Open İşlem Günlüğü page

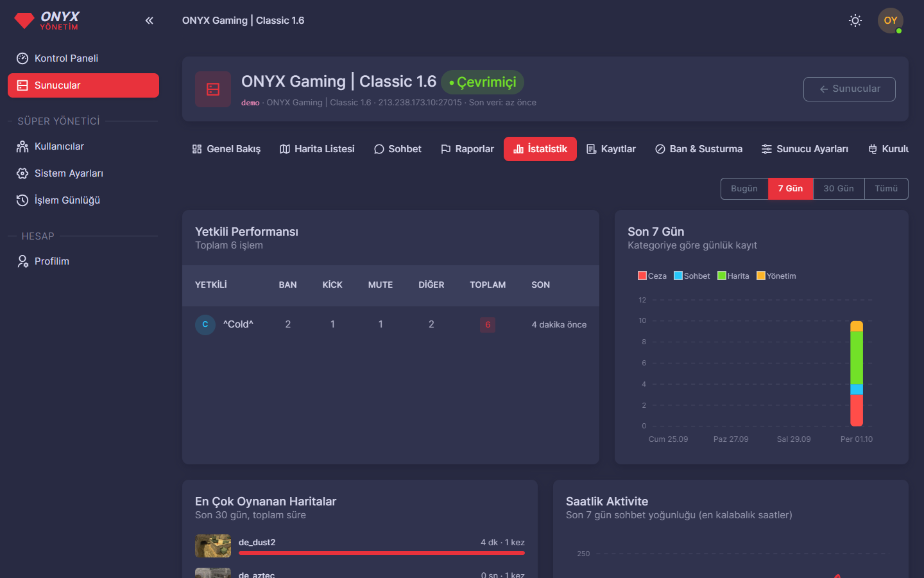tap(83, 200)
